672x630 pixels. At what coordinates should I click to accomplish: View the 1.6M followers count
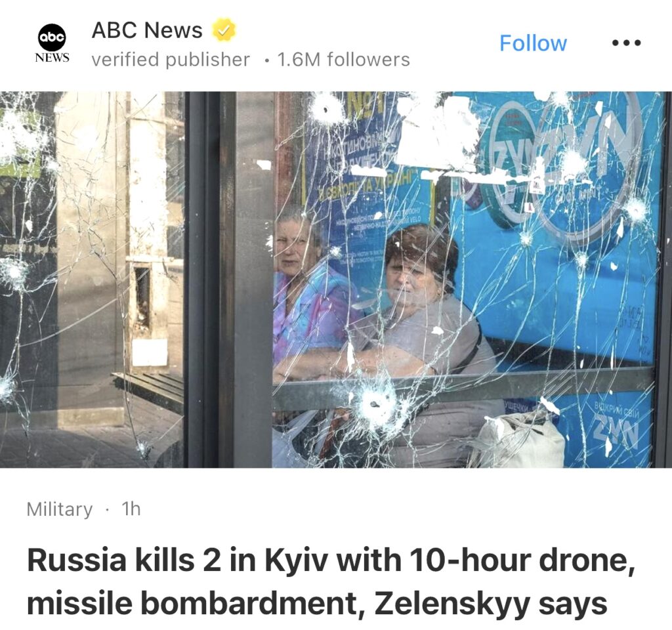click(344, 60)
